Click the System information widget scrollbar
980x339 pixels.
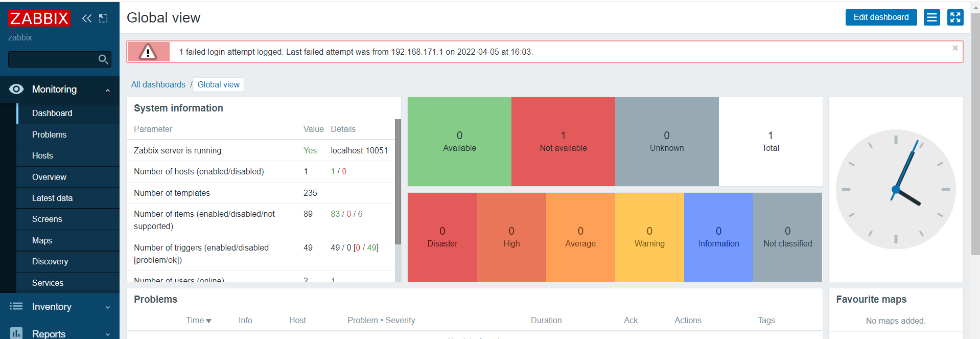[x=398, y=182]
